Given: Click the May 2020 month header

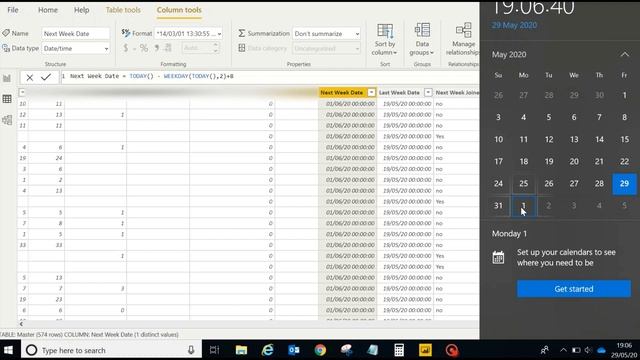Looking at the screenshot, I should (509, 55).
